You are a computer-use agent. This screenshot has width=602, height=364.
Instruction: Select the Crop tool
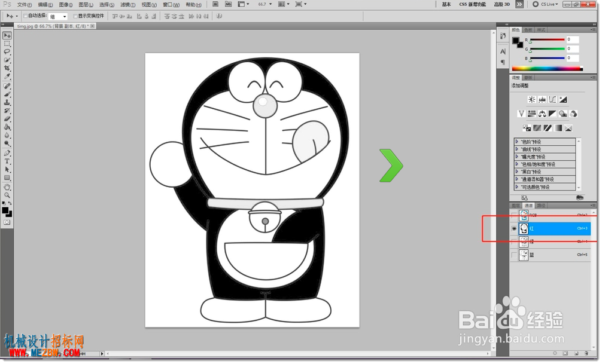(7, 68)
